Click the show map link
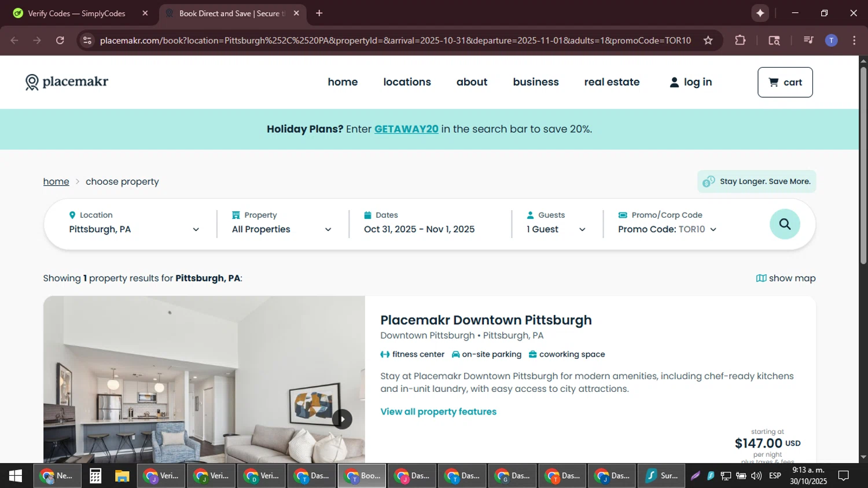Viewport: 868px width, 488px height. point(786,278)
